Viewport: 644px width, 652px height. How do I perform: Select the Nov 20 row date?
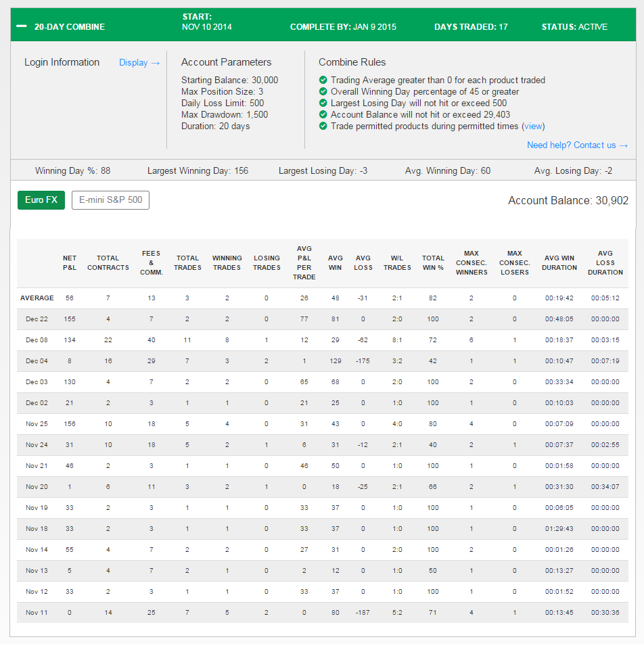click(37, 486)
